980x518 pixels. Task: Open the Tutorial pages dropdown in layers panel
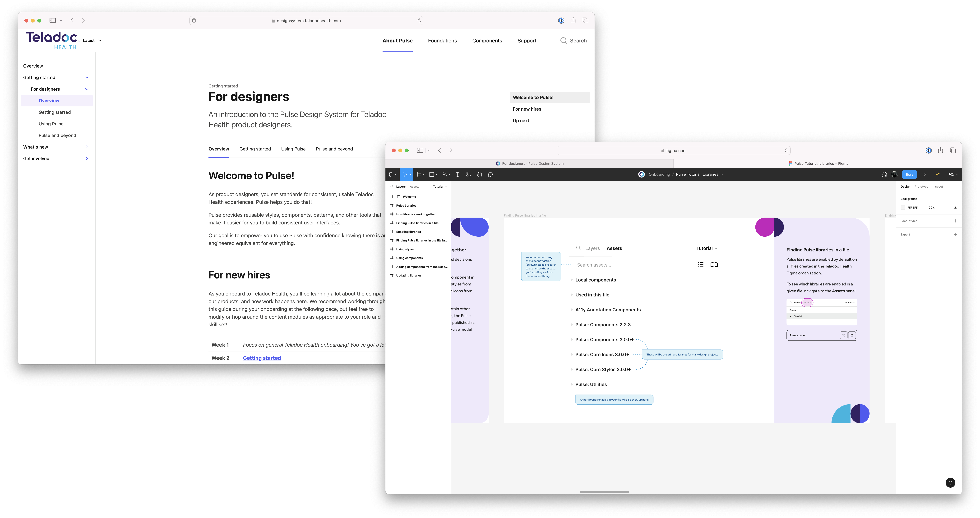tap(440, 187)
